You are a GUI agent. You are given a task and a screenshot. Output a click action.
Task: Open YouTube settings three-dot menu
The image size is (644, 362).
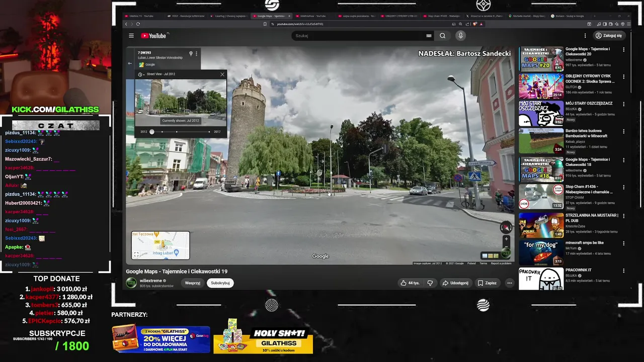click(585, 36)
